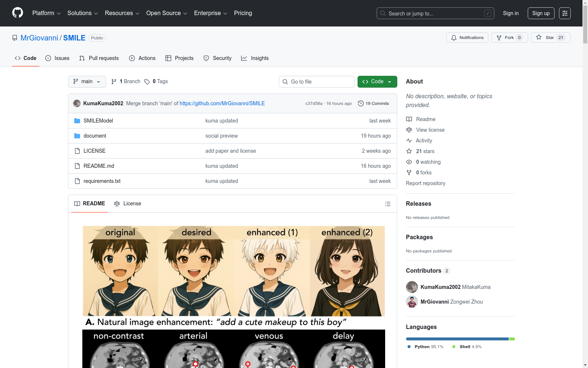Click the watching eye icon
This screenshot has height=368, width=588.
(409, 162)
